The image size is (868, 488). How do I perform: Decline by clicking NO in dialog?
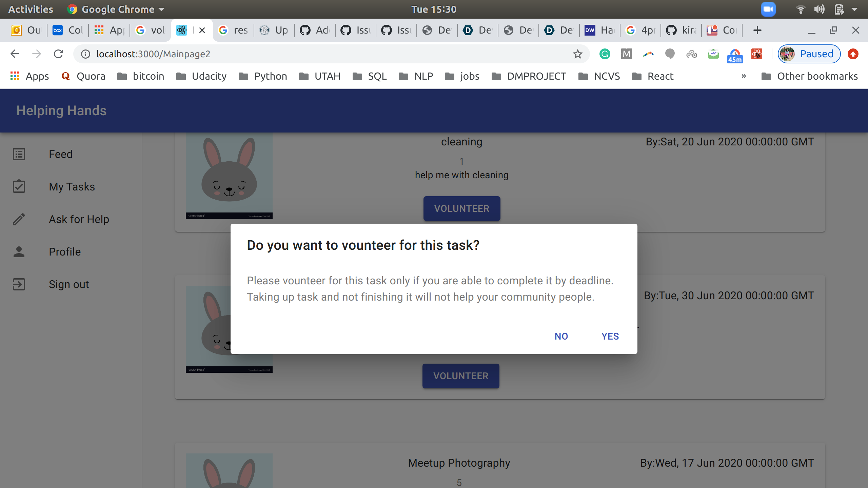[561, 336]
